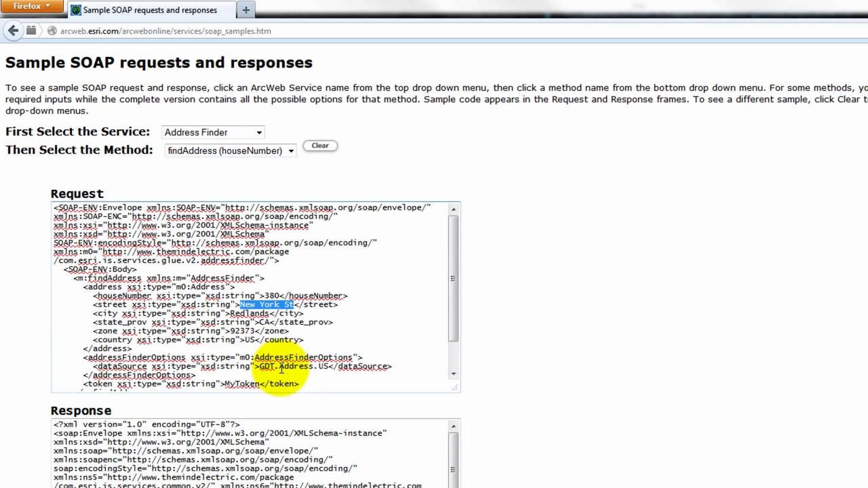Click the zone value '92373'
868x488 pixels.
coord(242,331)
